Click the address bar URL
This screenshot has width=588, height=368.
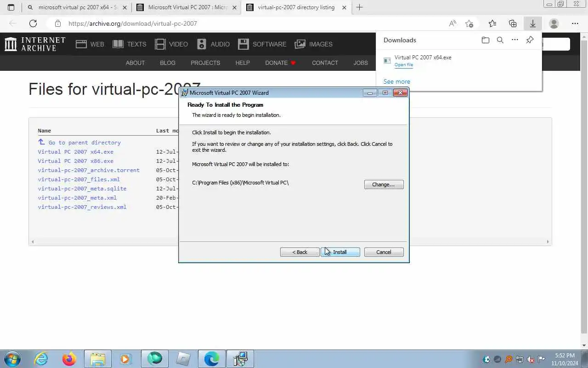coord(133,23)
